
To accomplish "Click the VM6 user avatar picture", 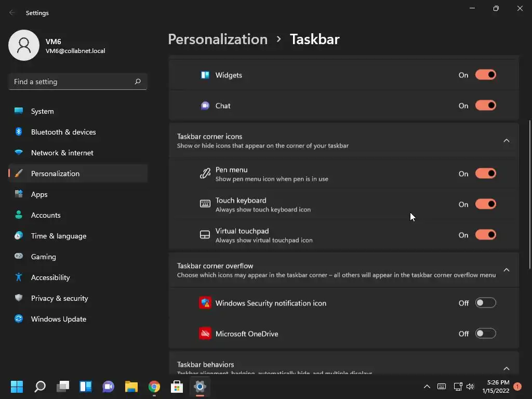I will tap(24, 45).
